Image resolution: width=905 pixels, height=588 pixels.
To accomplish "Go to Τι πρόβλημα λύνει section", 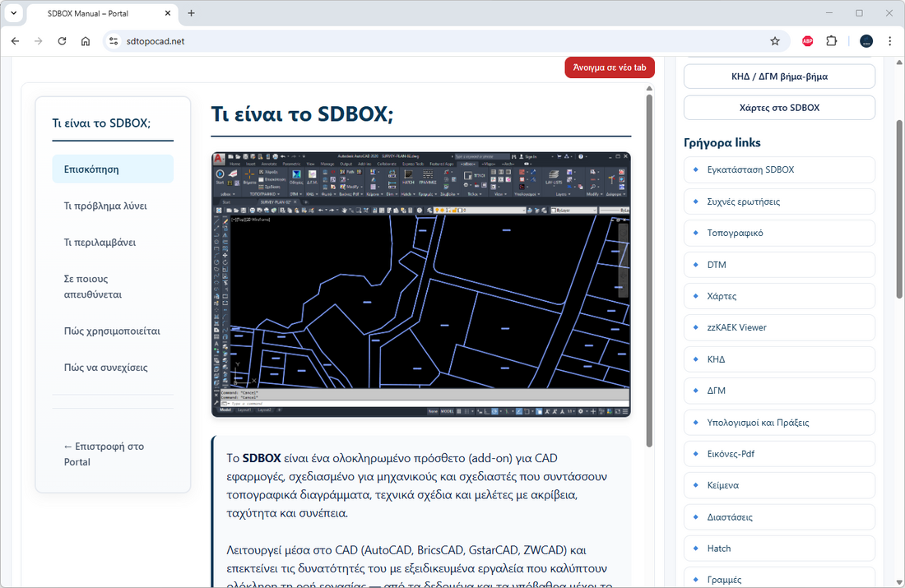I will pyautogui.click(x=105, y=206).
